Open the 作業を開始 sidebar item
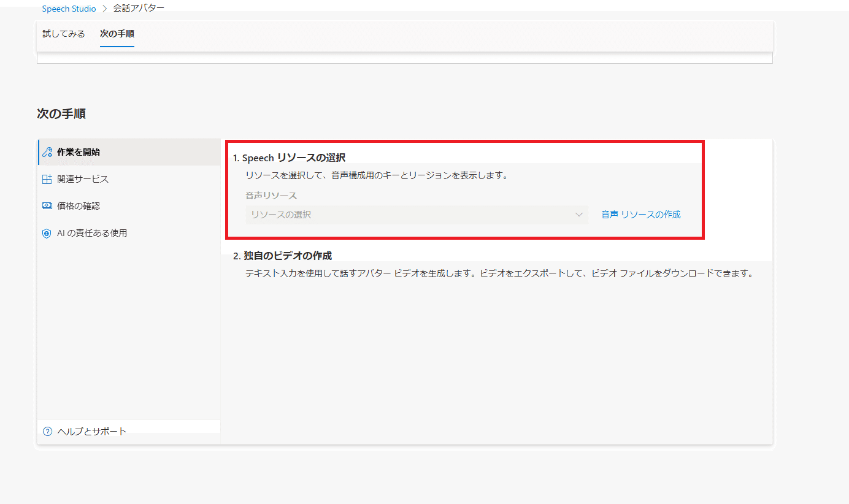The width and height of the screenshot is (849, 504). [129, 152]
